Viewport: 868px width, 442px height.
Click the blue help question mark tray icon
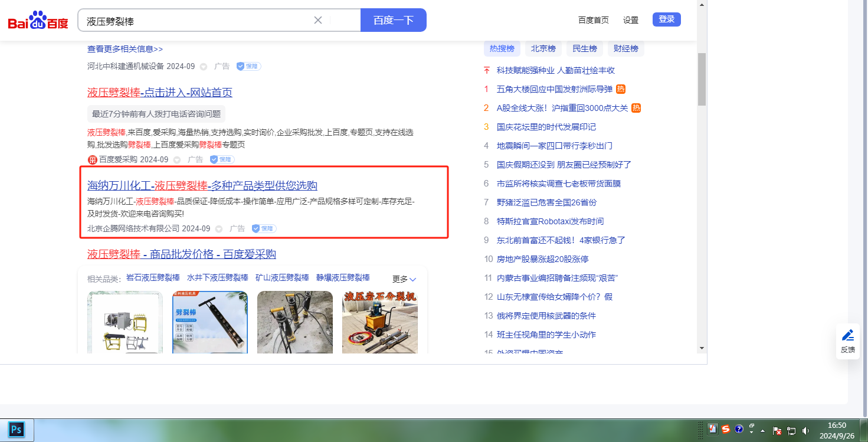coord(739,430)
